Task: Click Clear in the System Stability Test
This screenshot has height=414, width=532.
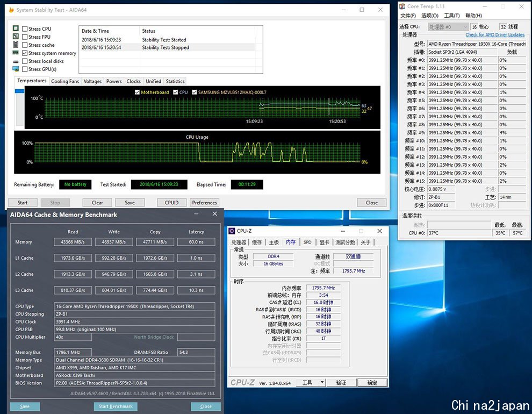Action: click(97, 203)
